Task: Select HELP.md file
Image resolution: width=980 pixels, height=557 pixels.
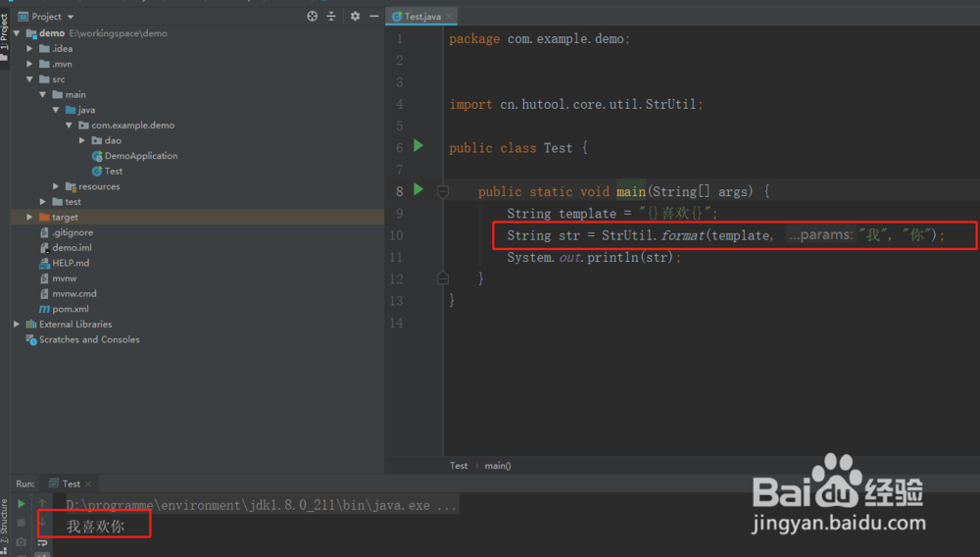Action: pos(70,263)
